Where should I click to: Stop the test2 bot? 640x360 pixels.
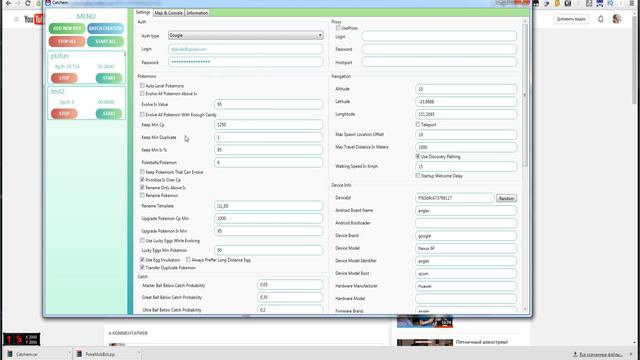[64, 113]
